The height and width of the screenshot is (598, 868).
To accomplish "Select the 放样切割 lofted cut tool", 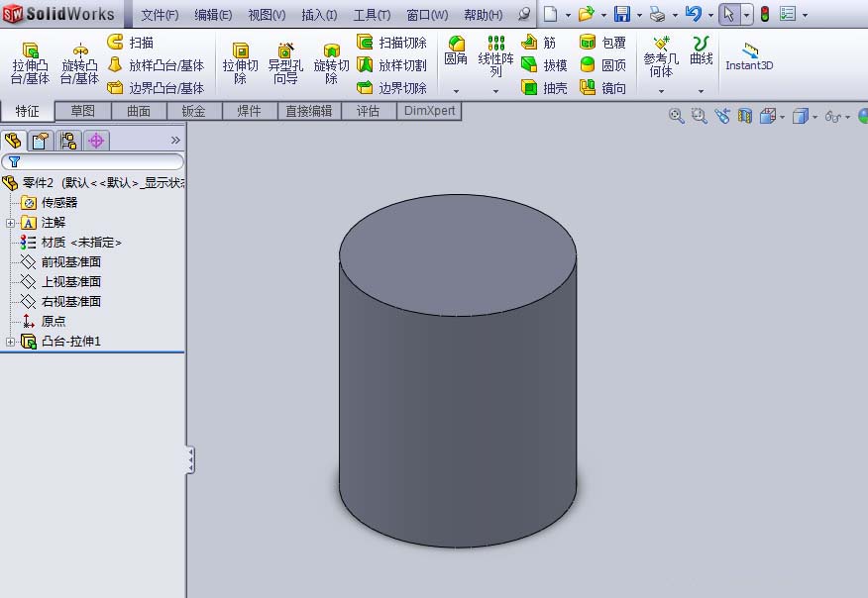I will 392,64.
